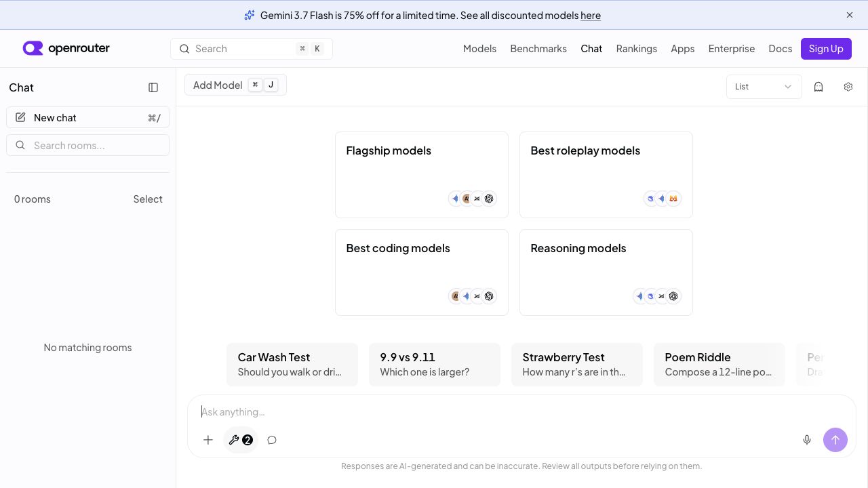Pick the Best coding models card
Image resolution: width=868 pixels, height=488 pixels.
(x=422, y=272)
